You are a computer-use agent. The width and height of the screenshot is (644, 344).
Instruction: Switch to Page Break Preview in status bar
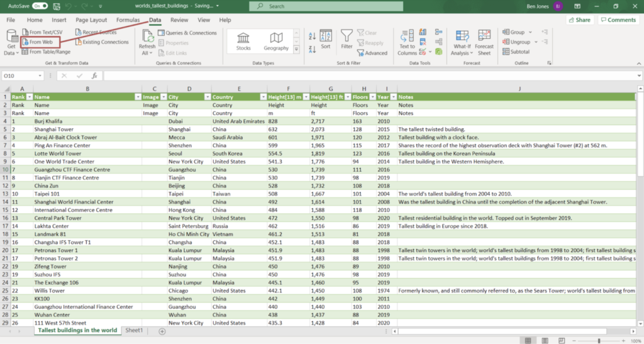coord(562,341)
